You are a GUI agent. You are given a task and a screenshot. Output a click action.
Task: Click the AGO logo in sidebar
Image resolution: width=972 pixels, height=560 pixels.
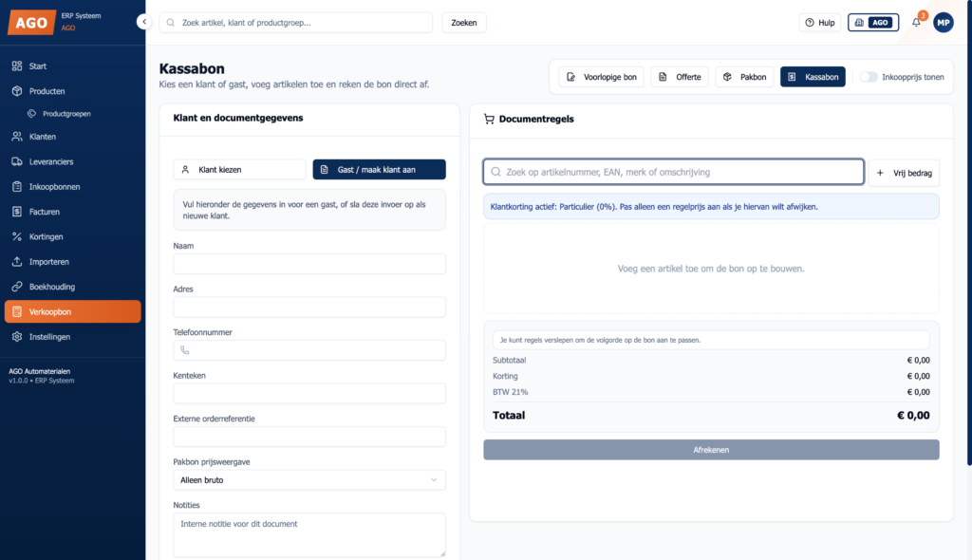coord(31,23)
